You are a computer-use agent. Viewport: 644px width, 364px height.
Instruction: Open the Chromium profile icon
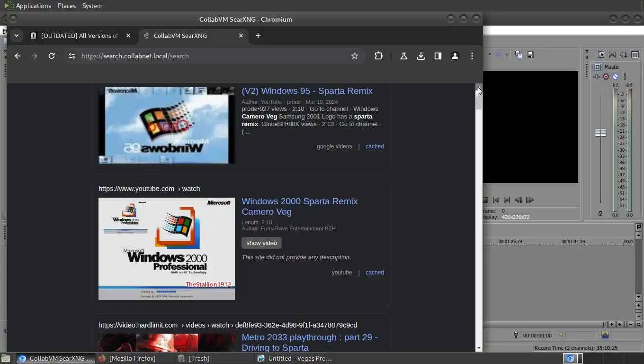point(455,56)
